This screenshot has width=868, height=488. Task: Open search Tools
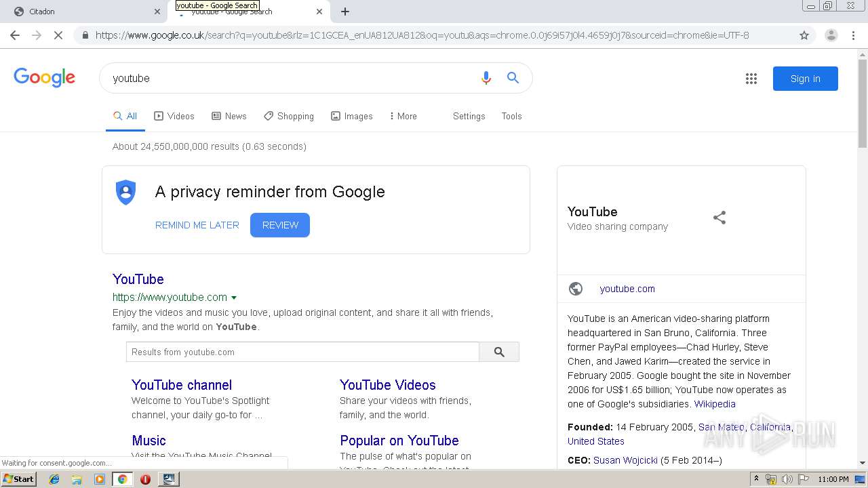(512, 116)
